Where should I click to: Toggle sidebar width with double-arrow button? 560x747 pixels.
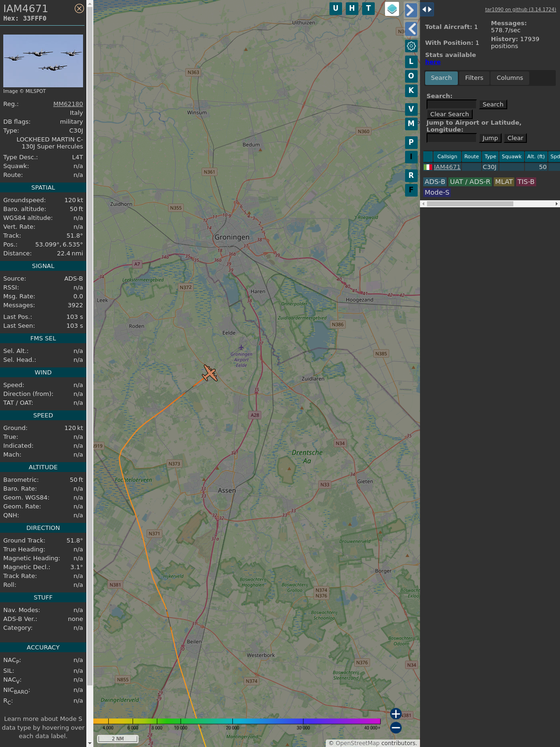pos(427,9)
